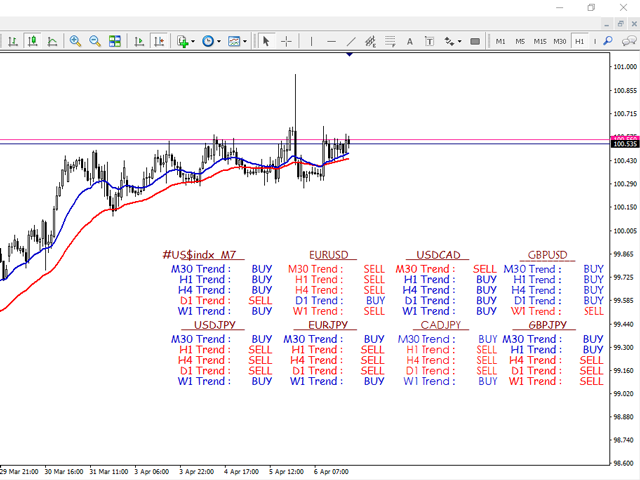The width and height of the screenshot is (640, 480).
Task: Open the chart templates dropdown
Action: 238,41
